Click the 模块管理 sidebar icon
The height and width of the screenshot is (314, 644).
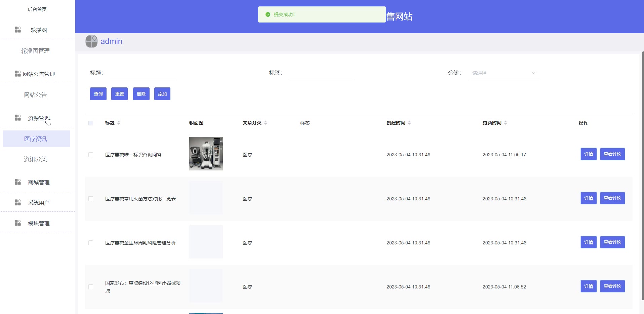(18, 223)
